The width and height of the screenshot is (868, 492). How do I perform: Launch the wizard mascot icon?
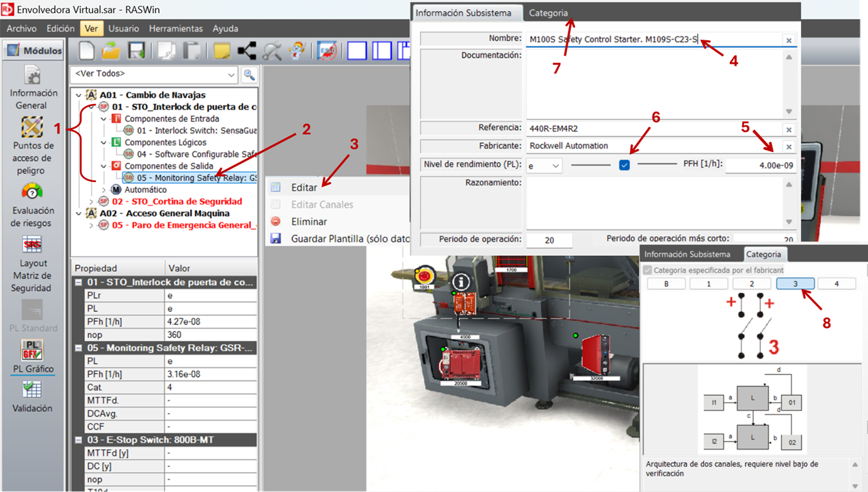pyautogui.click(x=297, y=51)
